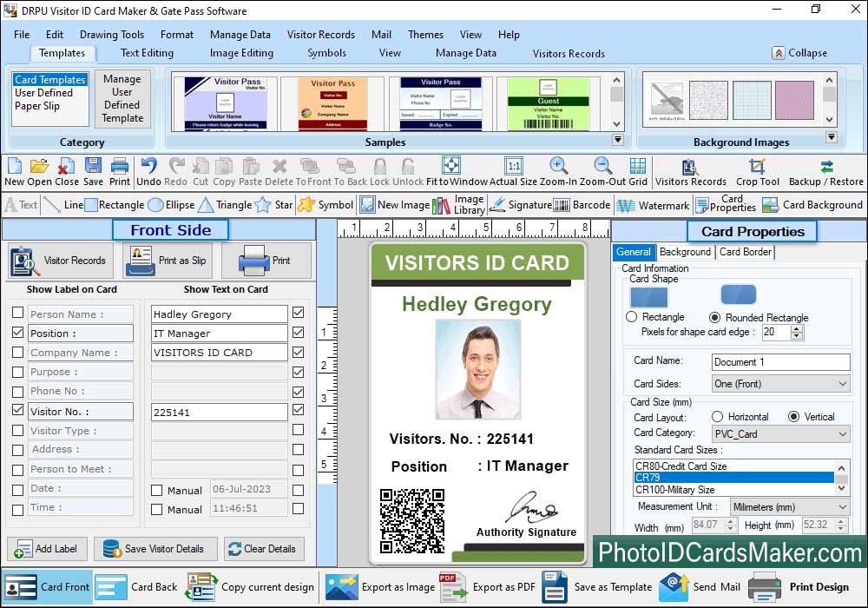Viewport: 868px width, 608px height.
Task: Select the Star shape tool
Action: click(274, 205)
